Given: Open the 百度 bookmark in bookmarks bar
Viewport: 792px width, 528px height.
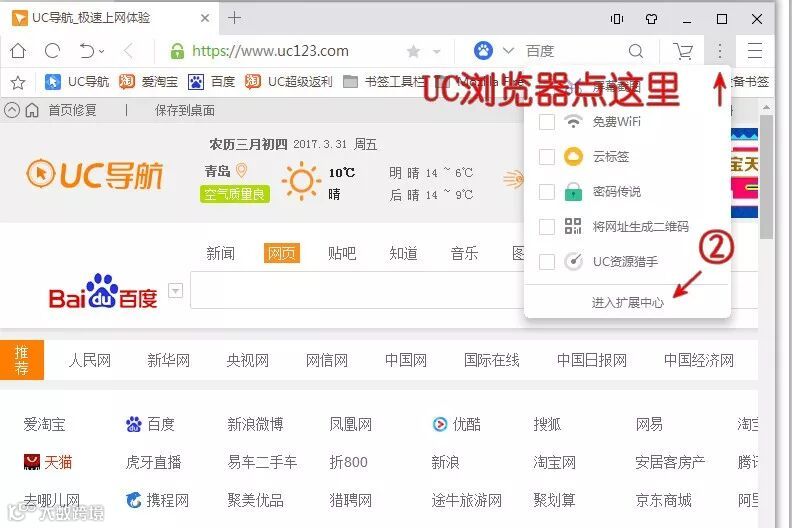Looking at the screenshot, I should pos(211,81).
